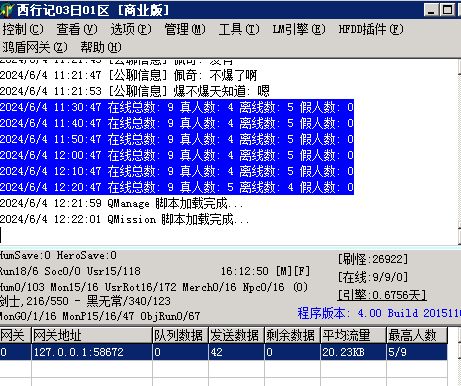This screenshot has height=386, width=461.
Task: Click the 引擎:0.6756天 underlined link
Action: click(x=382, y=295)
